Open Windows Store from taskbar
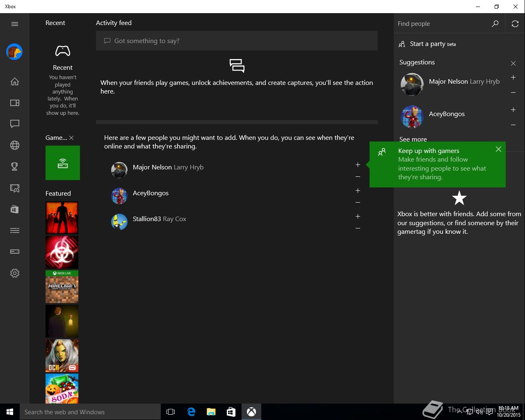 (231, 412)
